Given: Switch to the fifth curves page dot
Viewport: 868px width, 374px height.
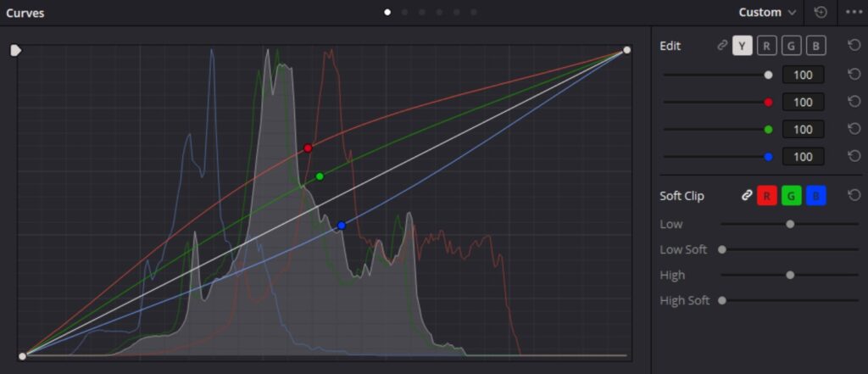Looking at the screenshot, I should pyautogui.click(x=456, y=12).
